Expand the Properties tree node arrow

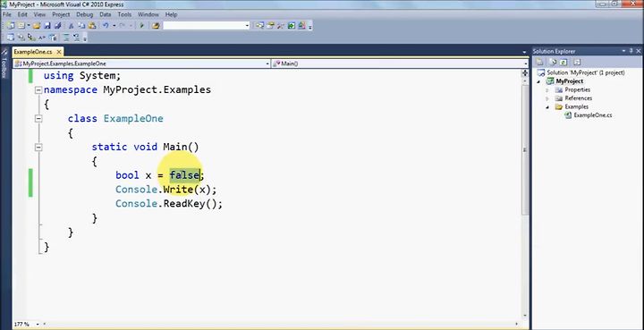point(547,90)
